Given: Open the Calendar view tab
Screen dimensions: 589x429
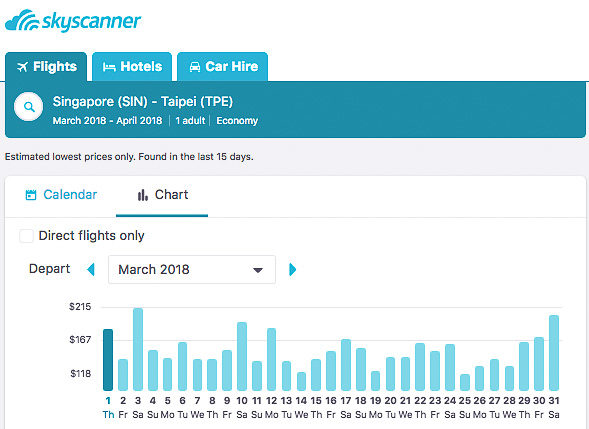Looking at the screenshot, I should 61,195.
